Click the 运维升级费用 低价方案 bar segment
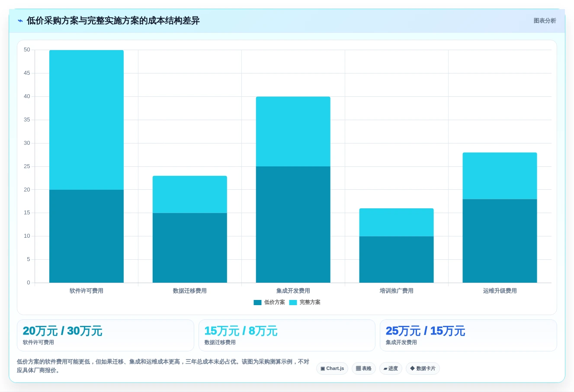The height and width of the screenshot is (392, 574). pos(500,241)
